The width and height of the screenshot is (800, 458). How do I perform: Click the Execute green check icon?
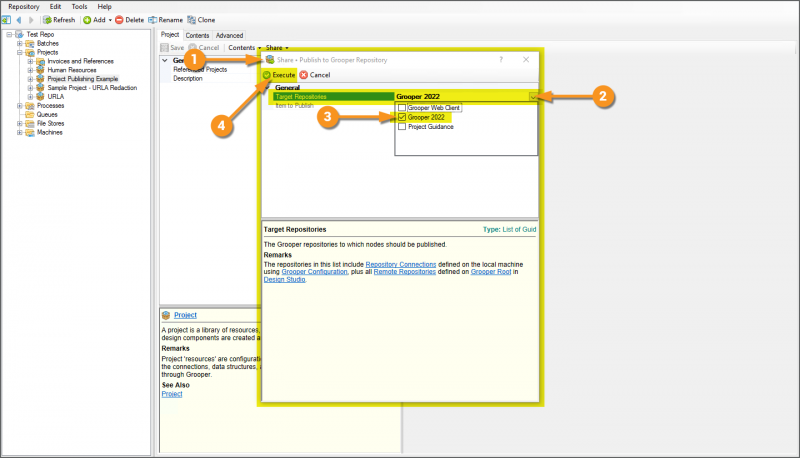(x=267, y=75)
